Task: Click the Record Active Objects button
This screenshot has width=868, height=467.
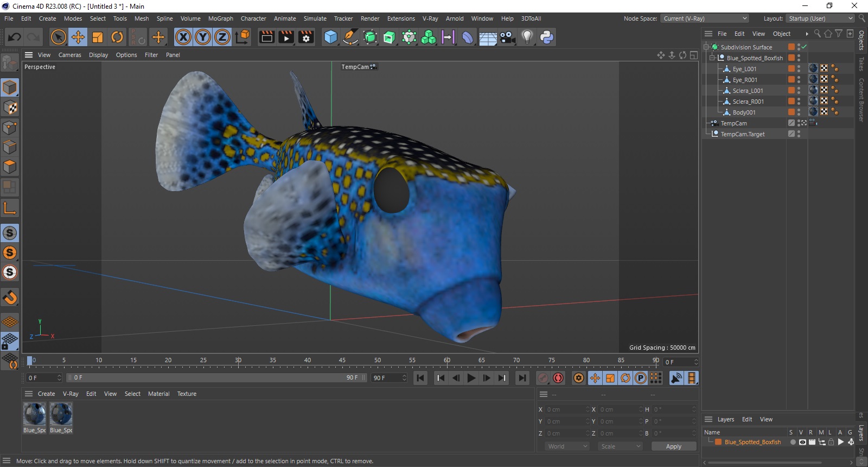Action: [x=543, y=378]
